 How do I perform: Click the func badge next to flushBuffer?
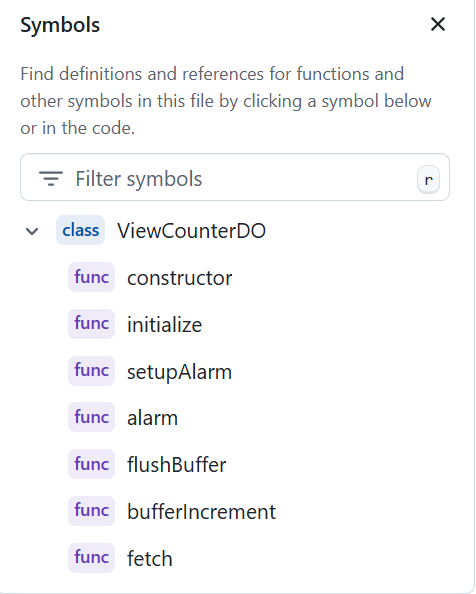pyautogui.click(x=91, y=464)
